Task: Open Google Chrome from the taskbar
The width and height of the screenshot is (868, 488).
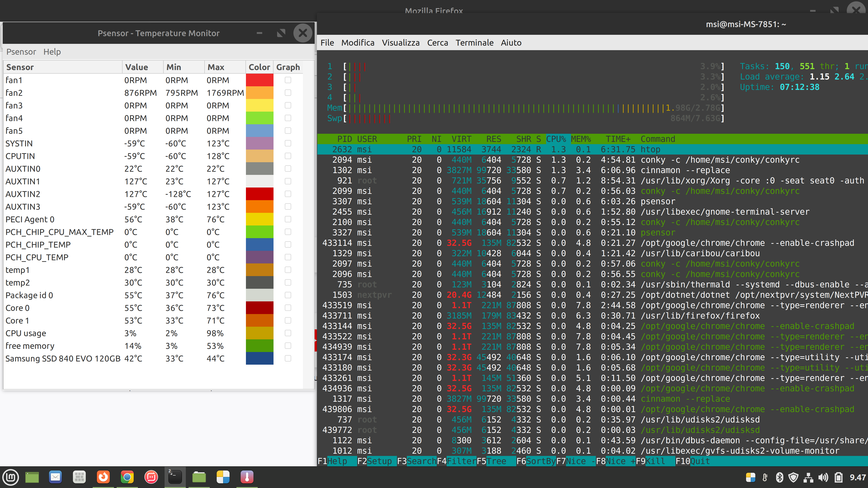Action: point(127,477)
